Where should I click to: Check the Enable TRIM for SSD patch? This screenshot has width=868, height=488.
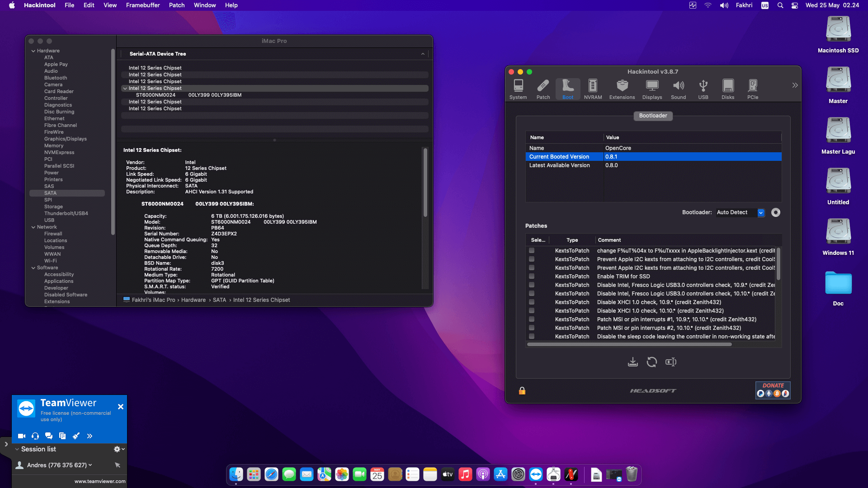[x=532, y=276]
